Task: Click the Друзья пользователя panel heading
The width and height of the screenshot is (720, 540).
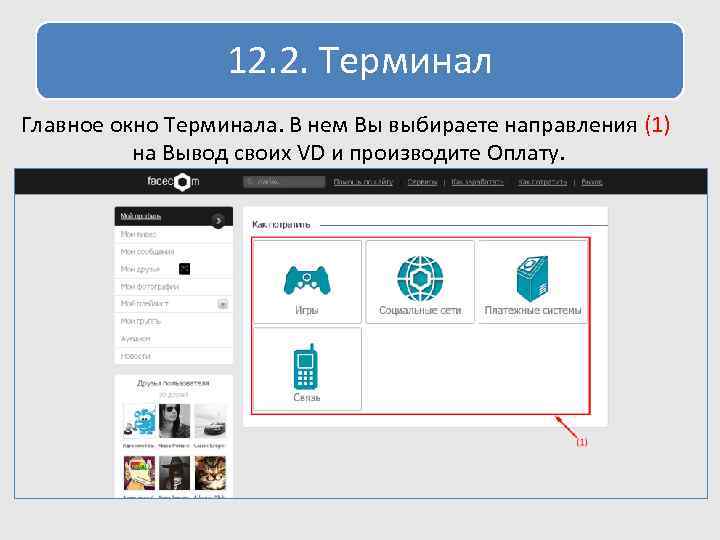Action: click(174, 383)
